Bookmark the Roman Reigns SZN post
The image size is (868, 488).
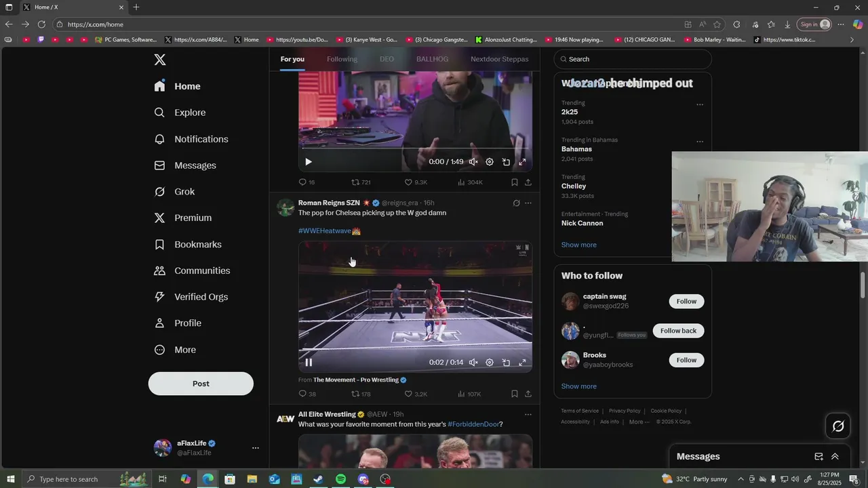pyautogui.click(x=515, y=394)
